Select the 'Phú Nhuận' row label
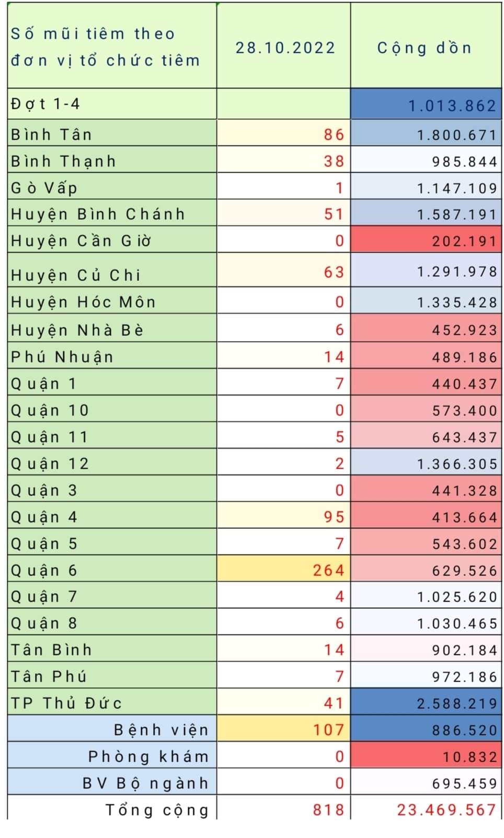504x838 pixels. tap(63, 357)
